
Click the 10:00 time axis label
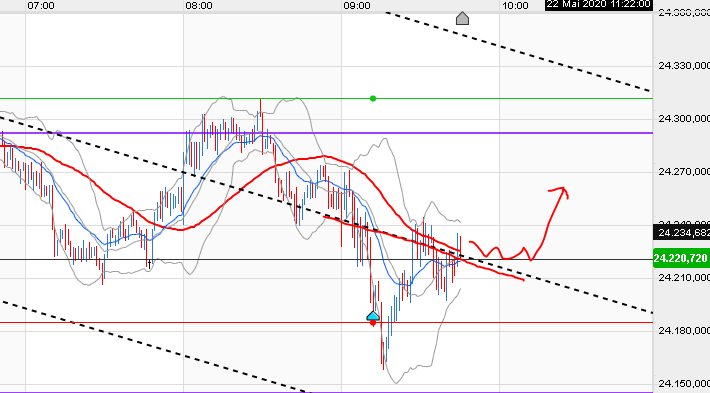click(x=515, y=5)
